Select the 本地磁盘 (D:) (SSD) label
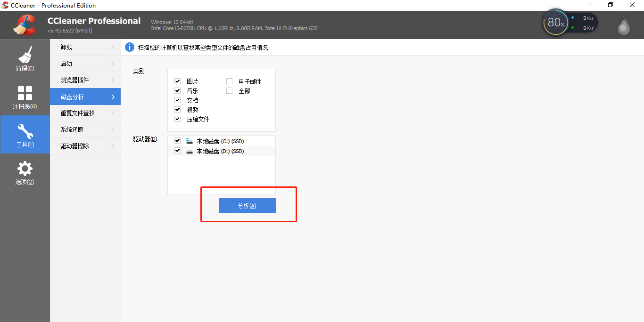 (220, 151)
